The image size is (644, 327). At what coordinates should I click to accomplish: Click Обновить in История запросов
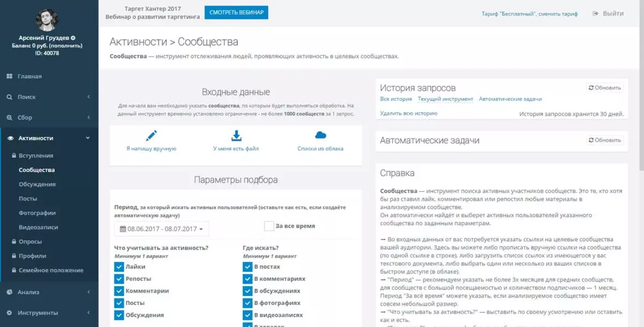605,88
